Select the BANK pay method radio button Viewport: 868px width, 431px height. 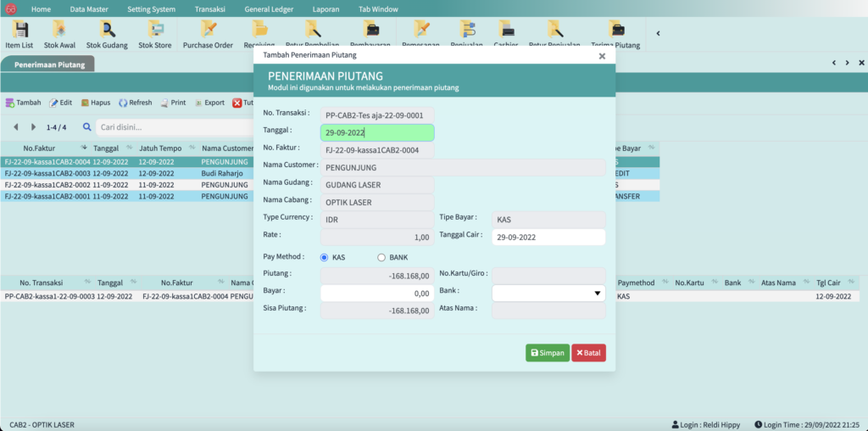click(381, 257)
